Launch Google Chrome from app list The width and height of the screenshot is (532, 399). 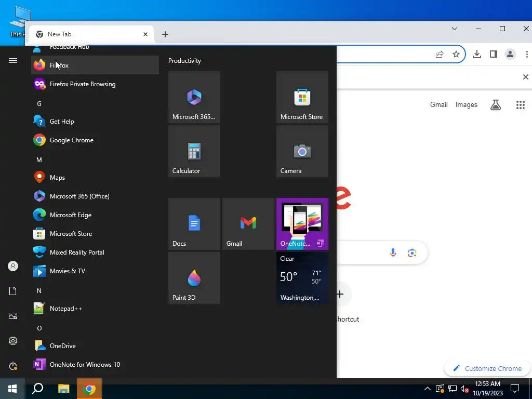95,140
